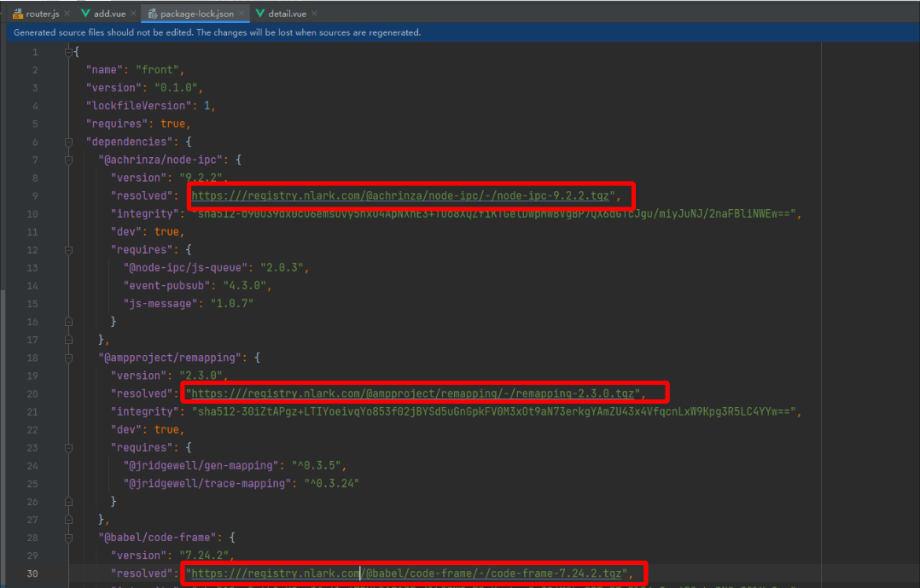Image resolution: width=920 pixels, height=588 pixels.
Task: Select the package-lock.json tab
Action: click(196, 14)
